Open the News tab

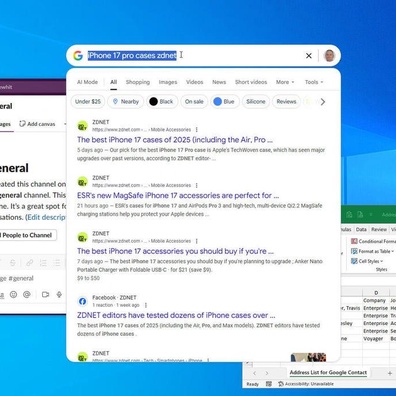click(219, 82)
